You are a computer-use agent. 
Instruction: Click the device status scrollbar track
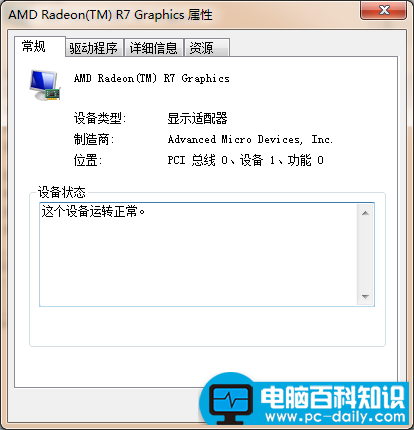coord(365,255)
